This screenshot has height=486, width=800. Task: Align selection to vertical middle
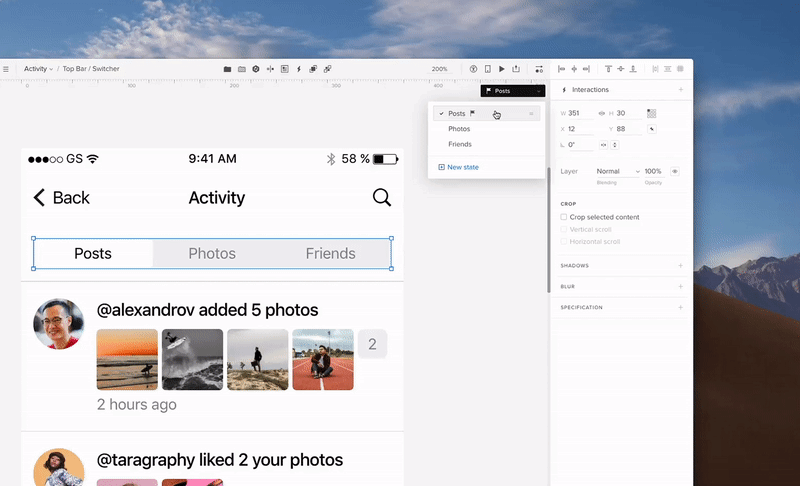coord(620,69)
